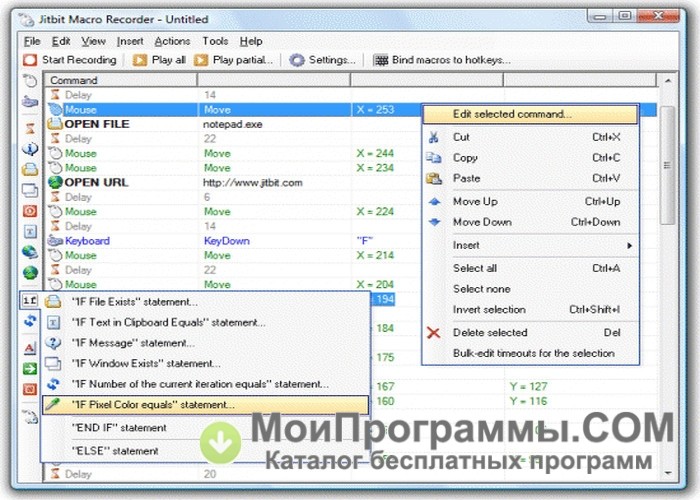Choose Paste in the context menu
Image resolution: width=700 pixels, height=500 pixels.
point(530,178)
